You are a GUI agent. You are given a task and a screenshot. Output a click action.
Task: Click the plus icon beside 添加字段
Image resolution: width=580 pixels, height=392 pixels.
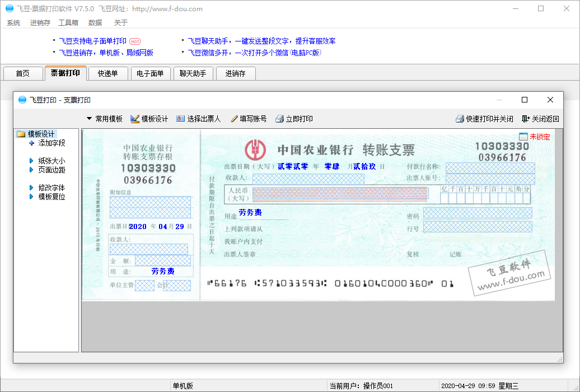coord(31,143)
